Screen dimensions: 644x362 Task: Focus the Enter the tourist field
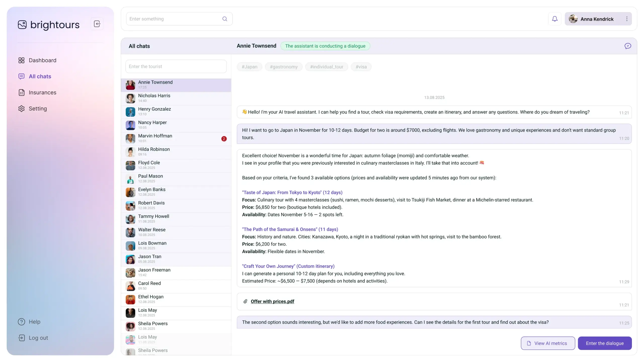pos(176,66)
